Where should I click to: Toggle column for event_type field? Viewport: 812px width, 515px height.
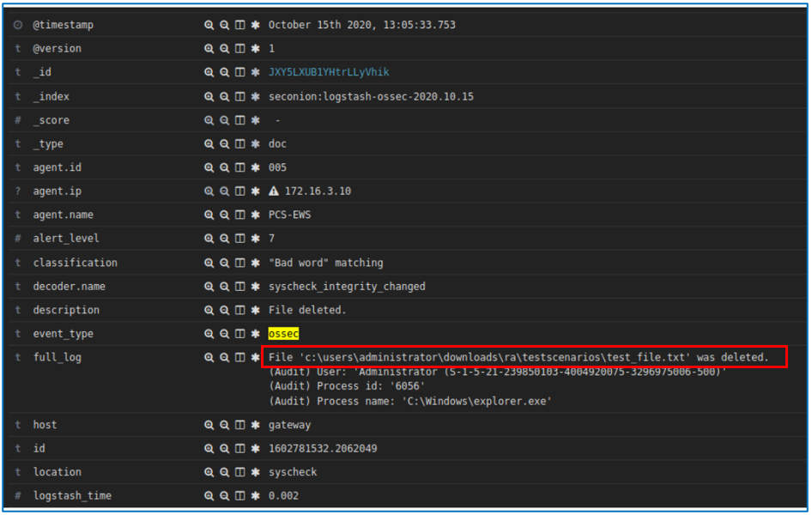pos(239,334)
